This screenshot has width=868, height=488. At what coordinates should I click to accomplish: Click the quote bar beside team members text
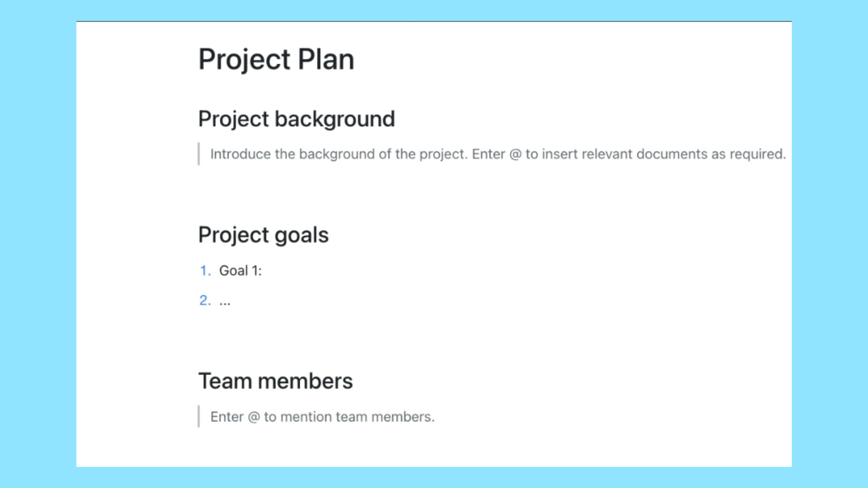199,417
